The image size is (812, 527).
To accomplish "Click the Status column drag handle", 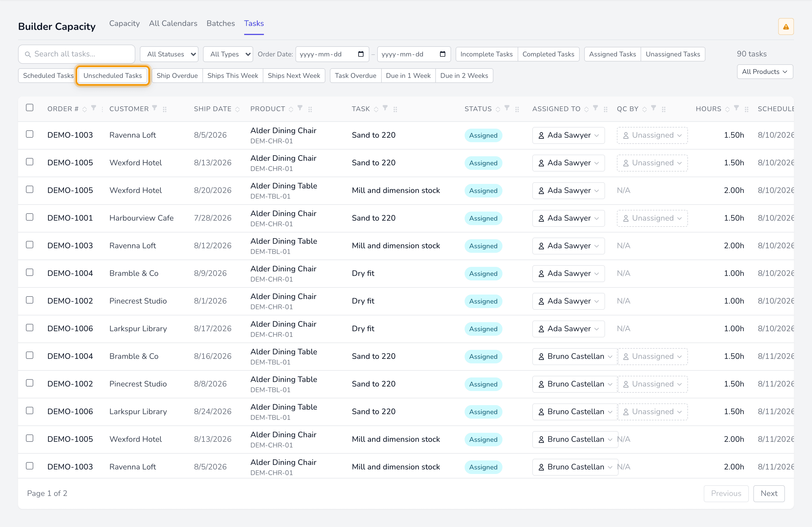I will [517, 109].
